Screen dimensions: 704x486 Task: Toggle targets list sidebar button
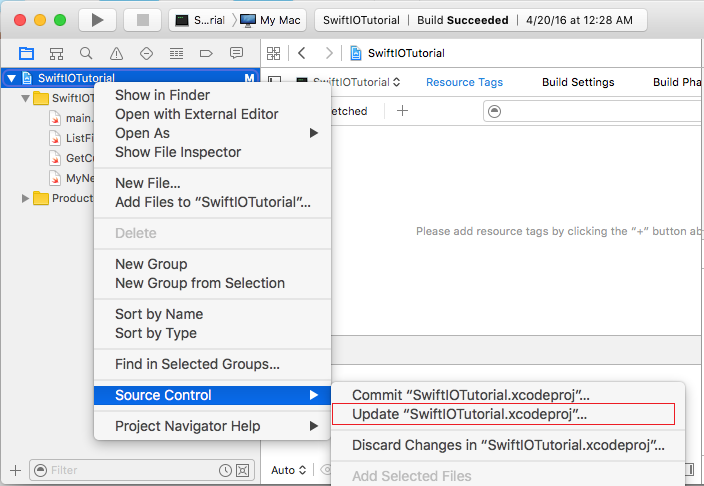tap(274, 81)
